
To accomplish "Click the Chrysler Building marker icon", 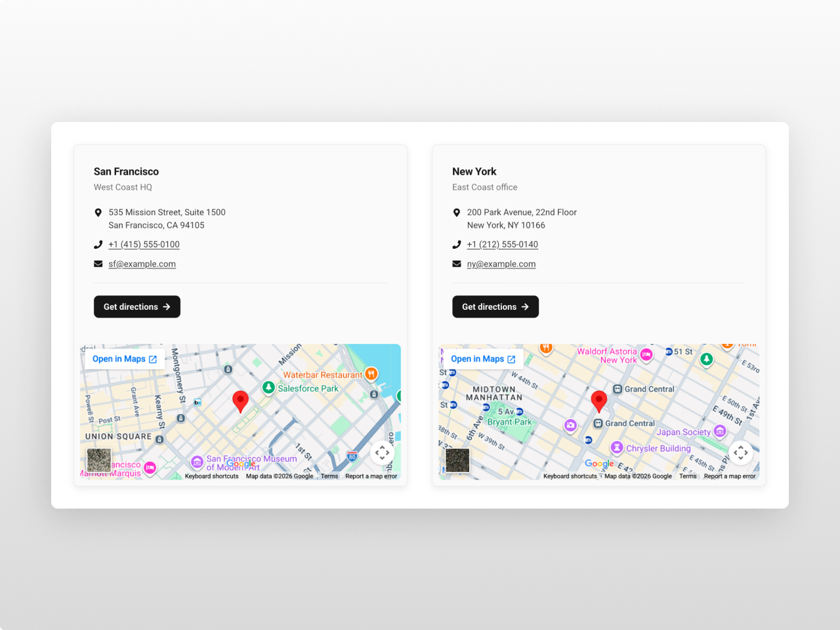I will pos(617,448).
